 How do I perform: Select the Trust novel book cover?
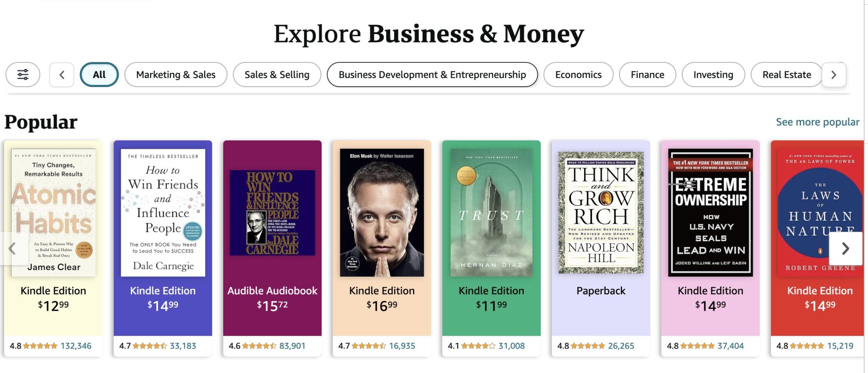[x=490, y=212]
